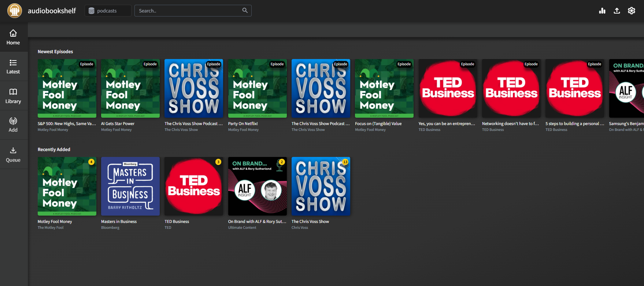This screenshot has width=644, height=286.
Task: Go to Home in sidebar
Action: (x=13, y=37)
